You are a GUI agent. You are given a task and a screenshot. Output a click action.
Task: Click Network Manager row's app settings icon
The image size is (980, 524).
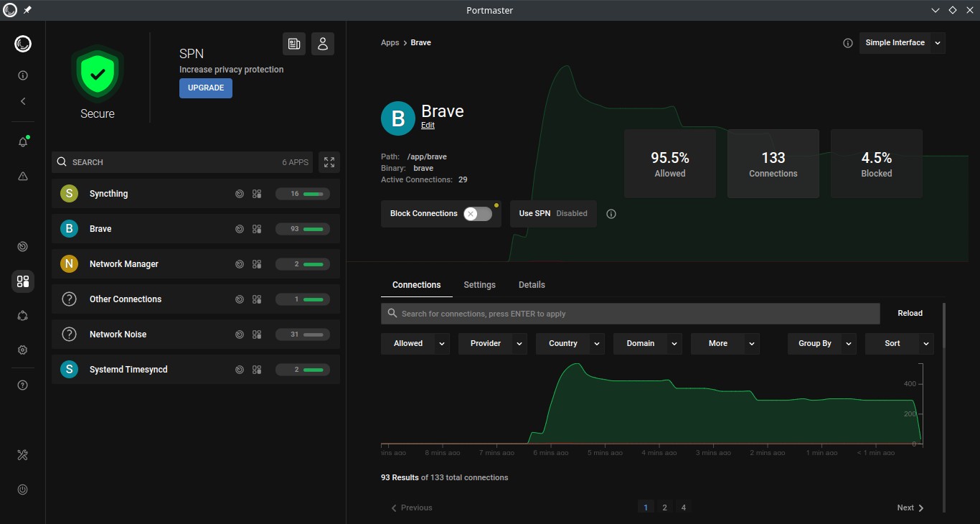tap(257, 264)
